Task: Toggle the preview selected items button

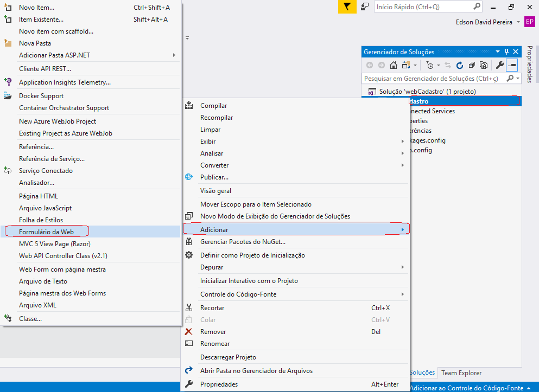Action: (x=512, y=65)
